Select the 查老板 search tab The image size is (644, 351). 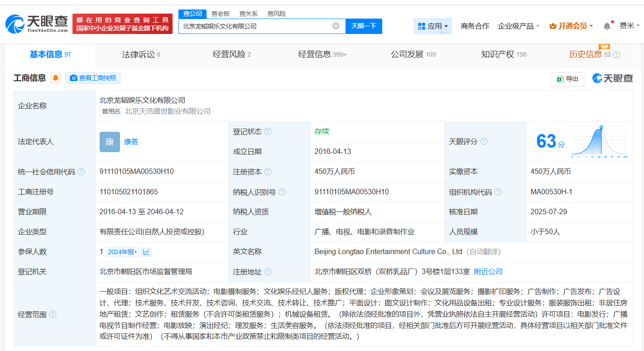[x=219, y=13]
